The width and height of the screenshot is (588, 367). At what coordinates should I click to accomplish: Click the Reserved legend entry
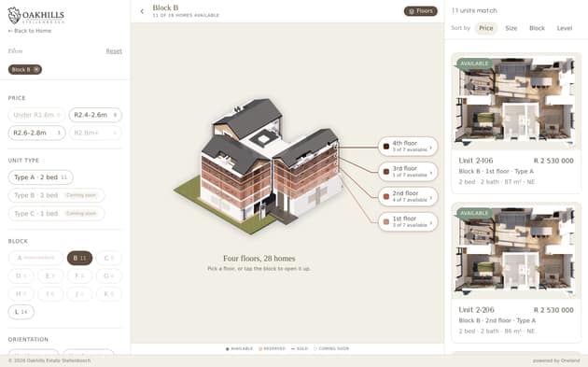point(273,348)
